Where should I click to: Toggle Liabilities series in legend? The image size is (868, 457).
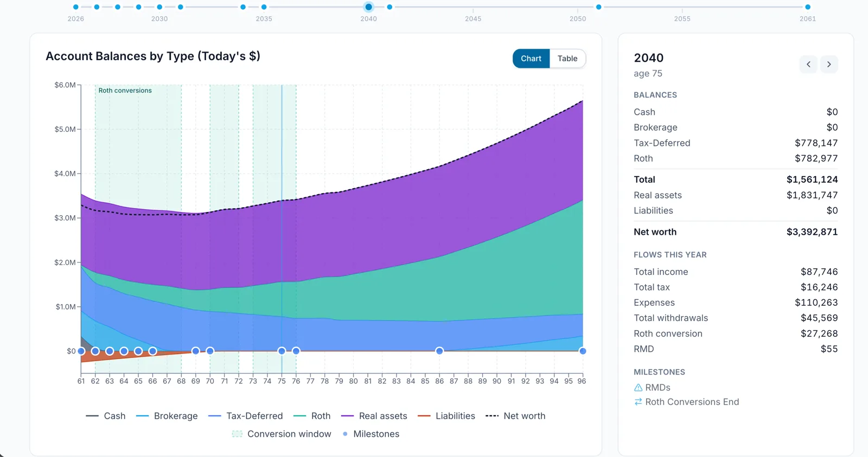click(446, 416)
